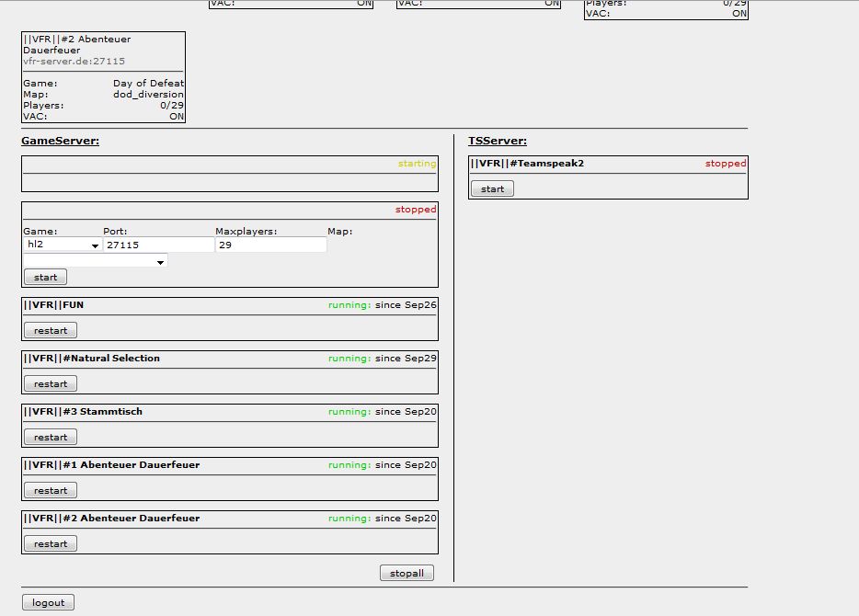Start the stopped game server
859x616 pixels.
pyautogui.click(x=45, y=277)
